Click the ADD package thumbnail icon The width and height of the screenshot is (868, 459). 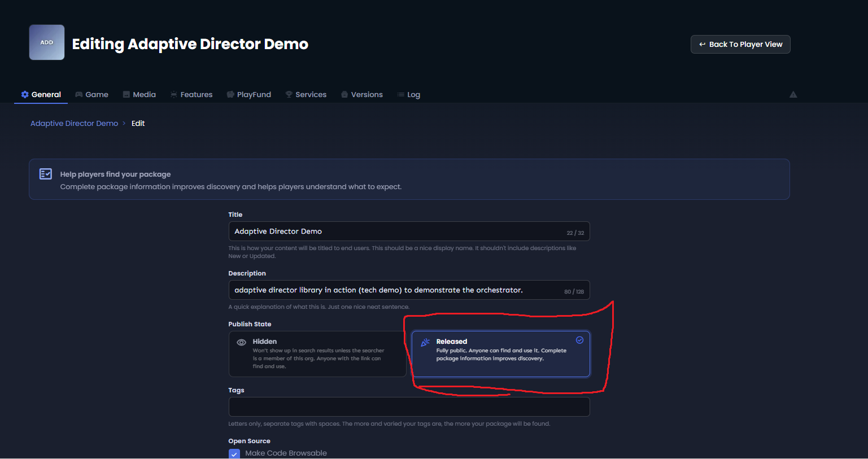47,42
